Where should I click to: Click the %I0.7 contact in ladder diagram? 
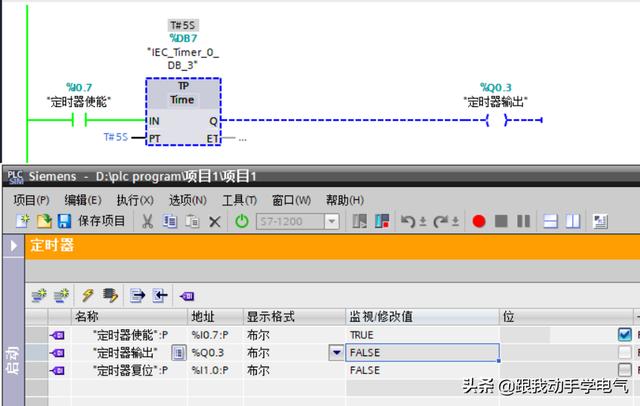point(79,120)
